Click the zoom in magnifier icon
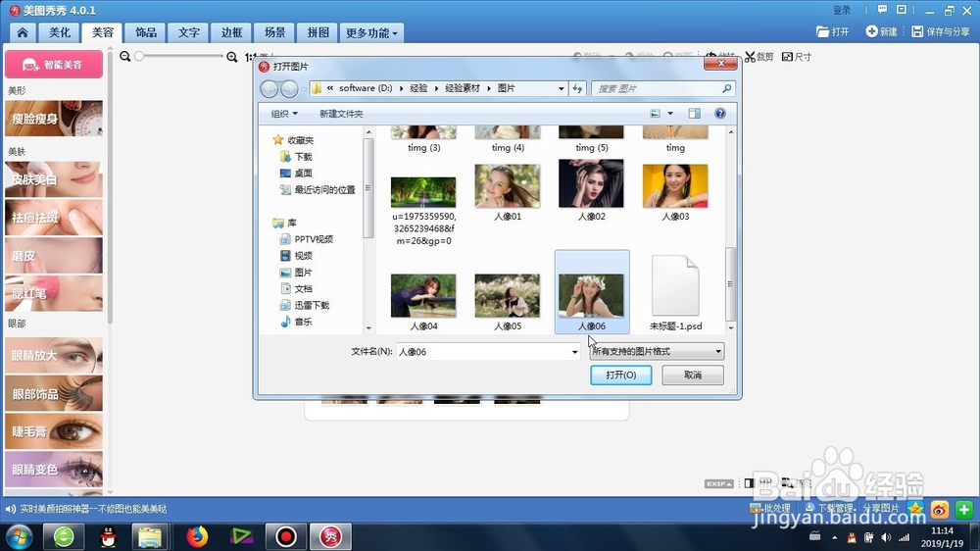Image resolution: width=980 pixels, height=551 pixels. (232, 57)
